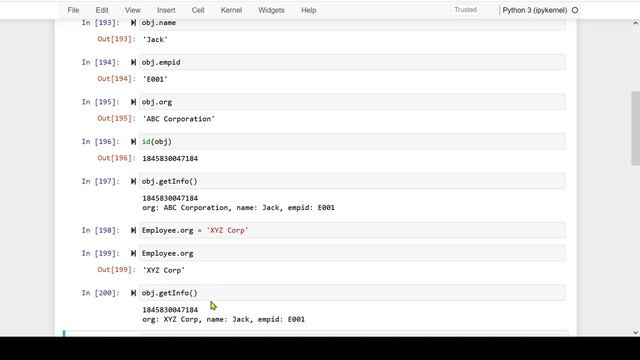The width and height of the screenshot is (640, 360).
Task: Click the scrollbar up arrow
Action: [x=636, y=23]
